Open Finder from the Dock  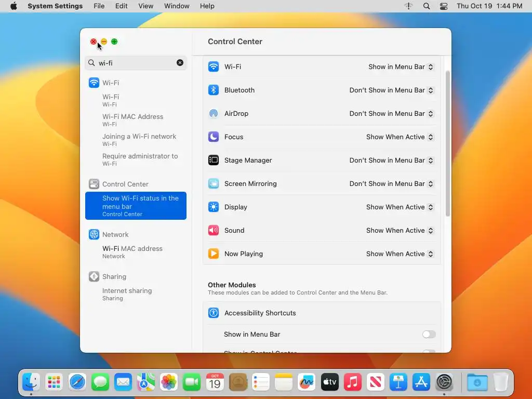click(31, 382)
